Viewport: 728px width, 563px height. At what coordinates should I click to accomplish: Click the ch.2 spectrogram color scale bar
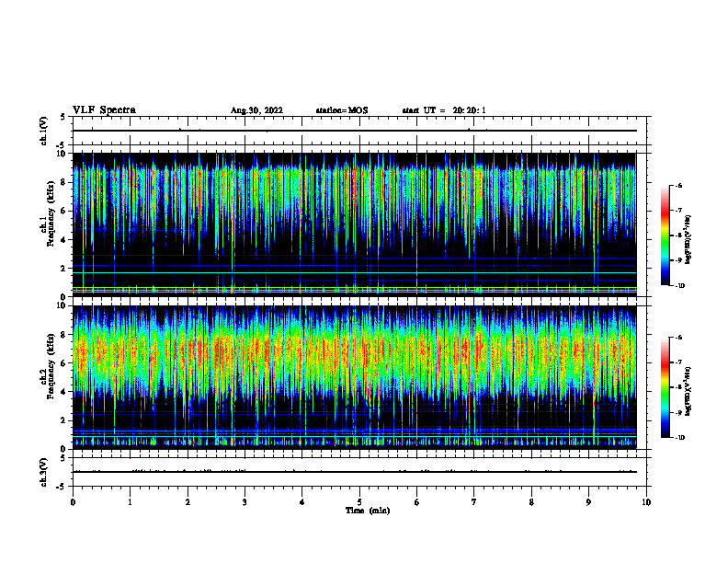[x=665, y=387]
